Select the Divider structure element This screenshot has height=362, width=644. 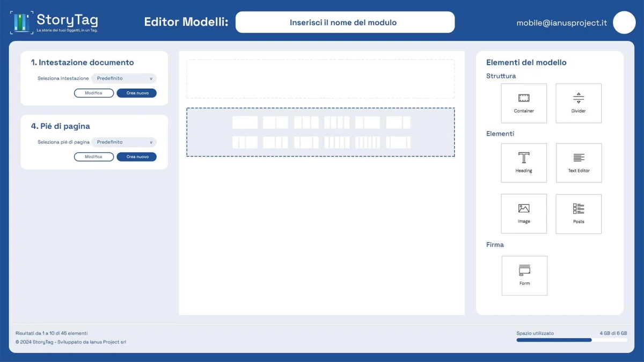(579, 103)
